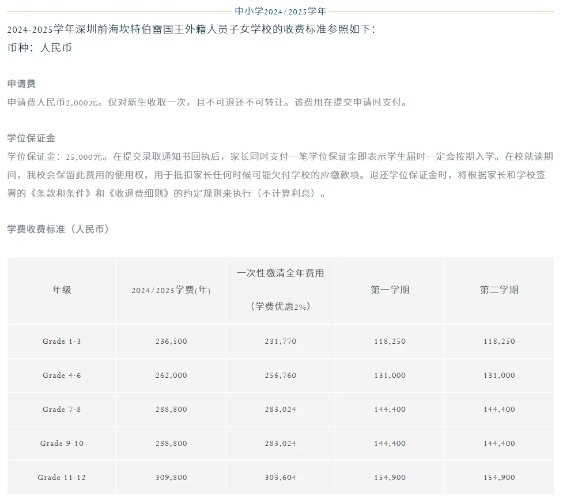Click the '币种：人民币' line

[39, 47]
